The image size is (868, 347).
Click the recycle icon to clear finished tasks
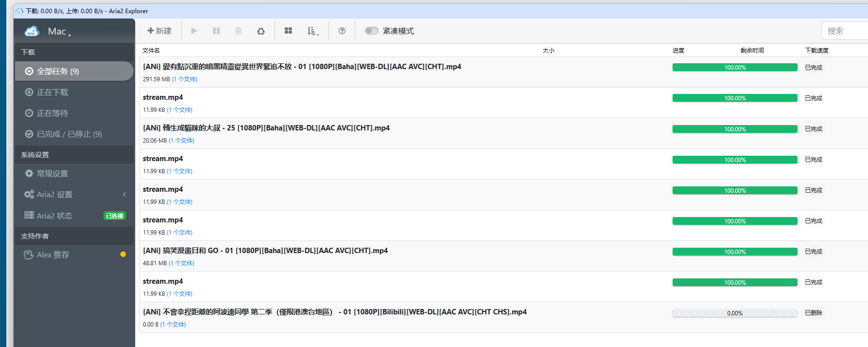[261, 31]
